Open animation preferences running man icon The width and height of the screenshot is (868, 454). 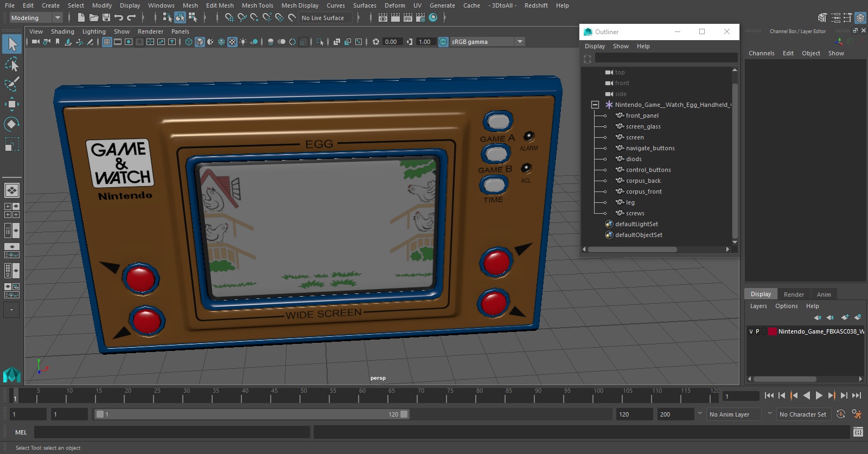[857, 414]
